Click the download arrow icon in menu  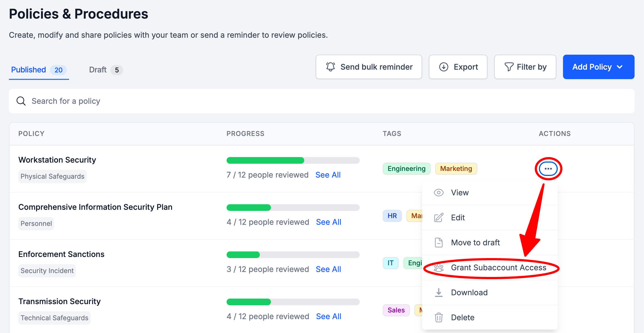[x=438, y=292]
